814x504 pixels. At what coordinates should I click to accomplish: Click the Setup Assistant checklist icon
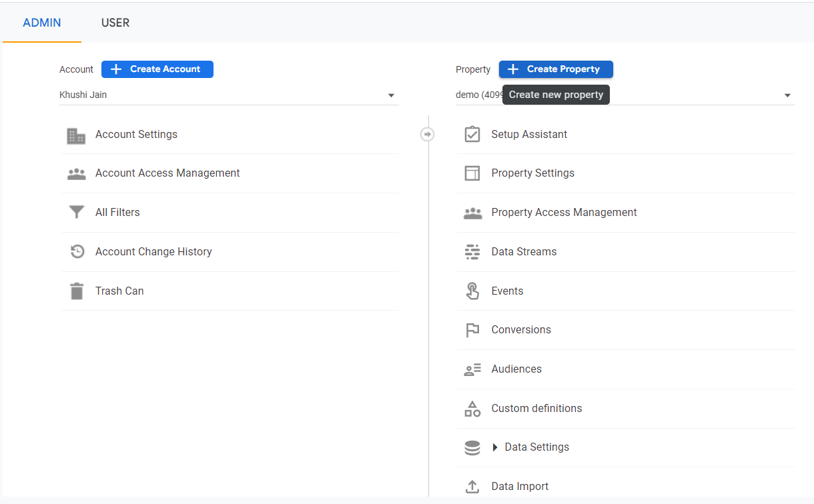coord(472,135)
